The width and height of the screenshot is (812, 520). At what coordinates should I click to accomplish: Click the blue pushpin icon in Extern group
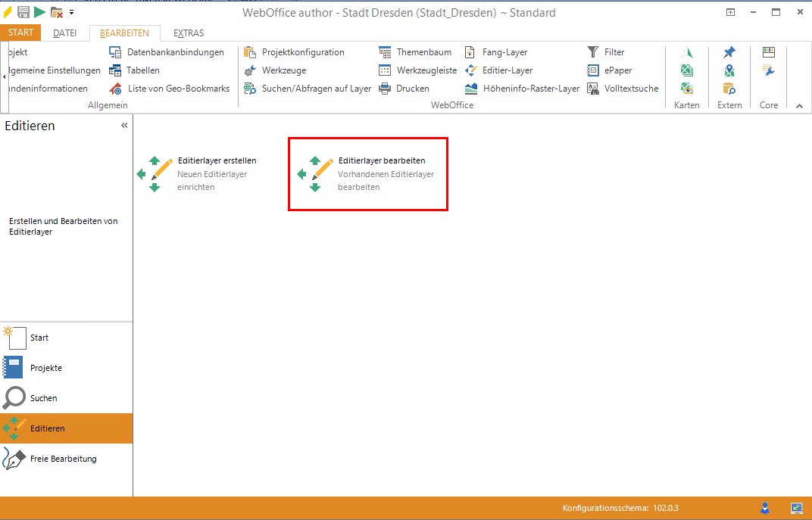729,52
